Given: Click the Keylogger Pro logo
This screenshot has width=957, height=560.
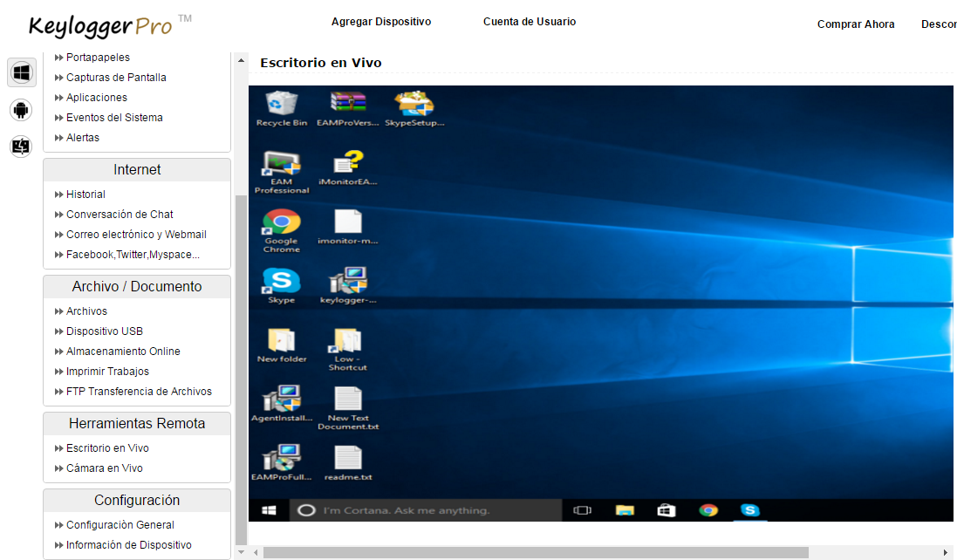Looking at the screenshot, I should point(110,25).
